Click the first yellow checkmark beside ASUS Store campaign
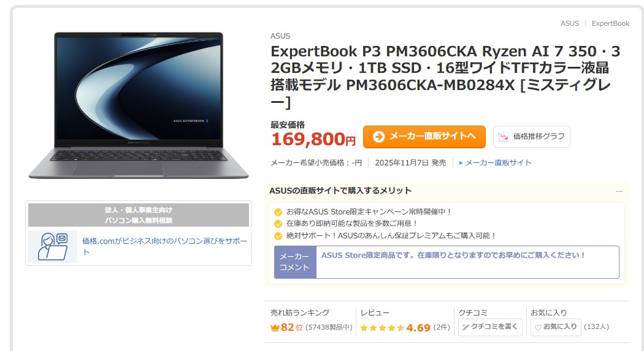The height and width of the screenshot is (351, 644). pyautogui.click(x=278, y=212)
